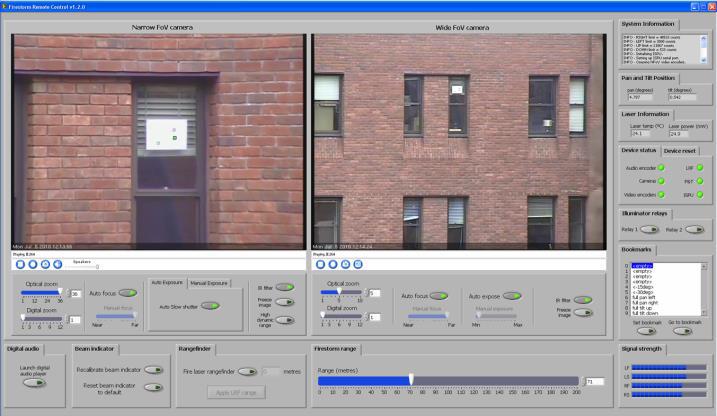Click the rangefinder metres value field
Screen dimensions: 717x416
(271, 372)
